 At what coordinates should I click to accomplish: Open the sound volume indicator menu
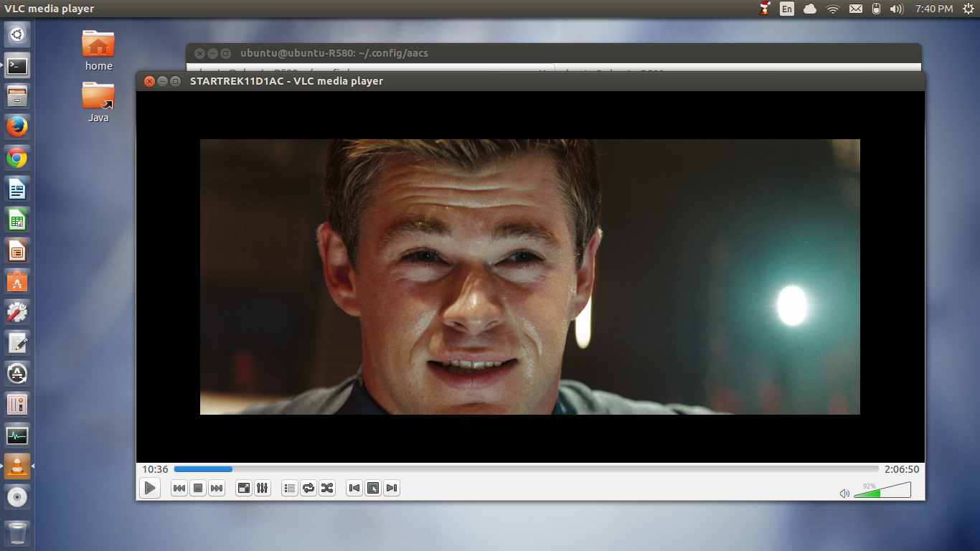point(896,9)
